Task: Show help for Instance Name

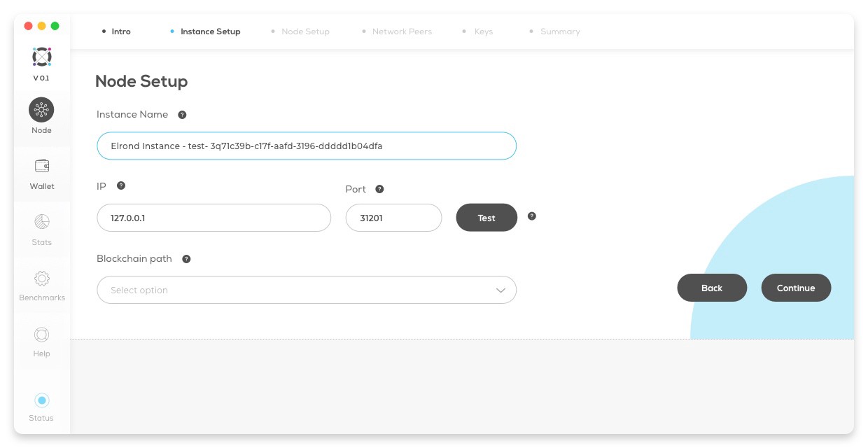Action: 182,115
